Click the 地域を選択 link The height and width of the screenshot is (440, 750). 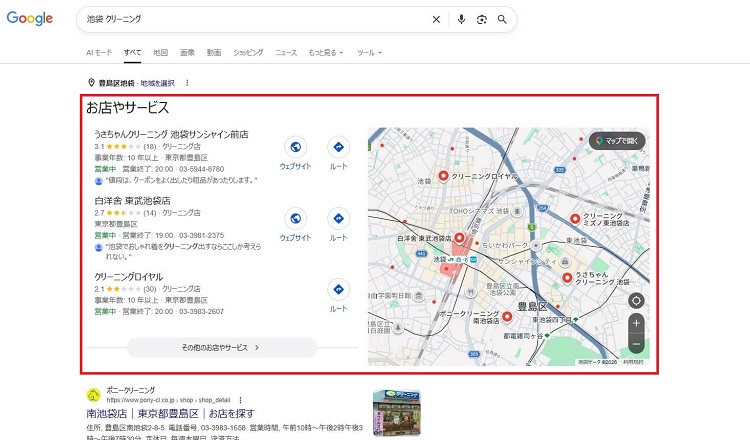coord(157,83)
